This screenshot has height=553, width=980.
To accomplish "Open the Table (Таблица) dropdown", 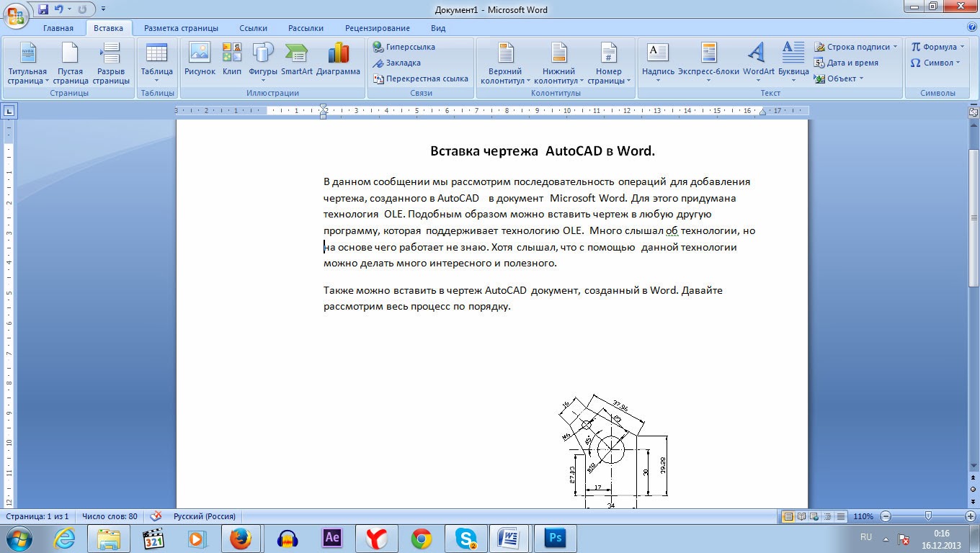I will [157, 63].
